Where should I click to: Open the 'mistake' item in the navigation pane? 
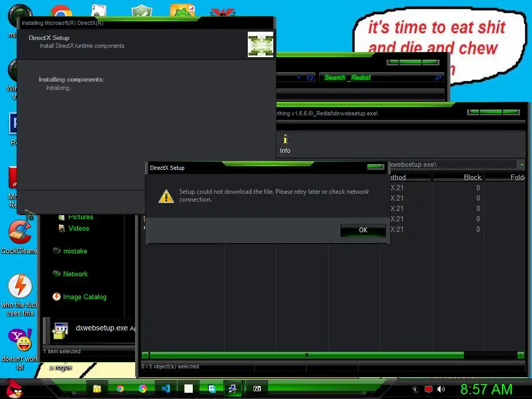75,251
